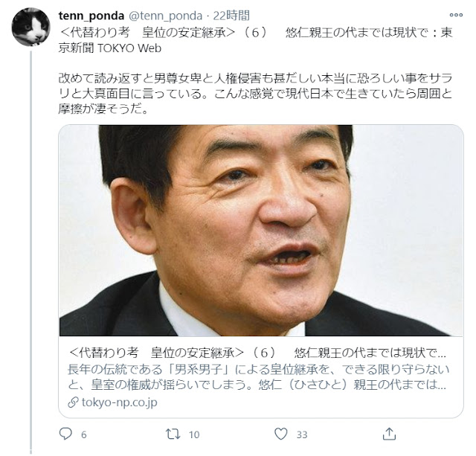Image resolution: width=476 pixels, height=456 pixels.
Task: Open the tokyo-np.co.jp domain link
Action: (x=120, y=402)
